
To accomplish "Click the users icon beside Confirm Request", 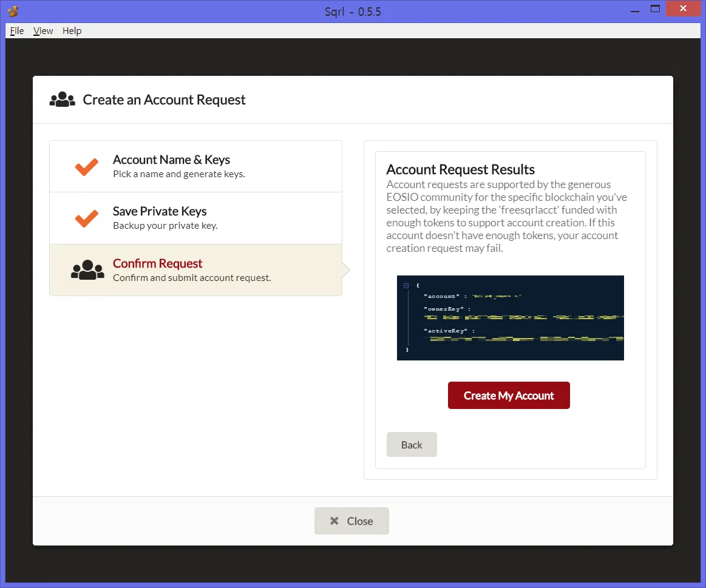I will click(87, 270).
